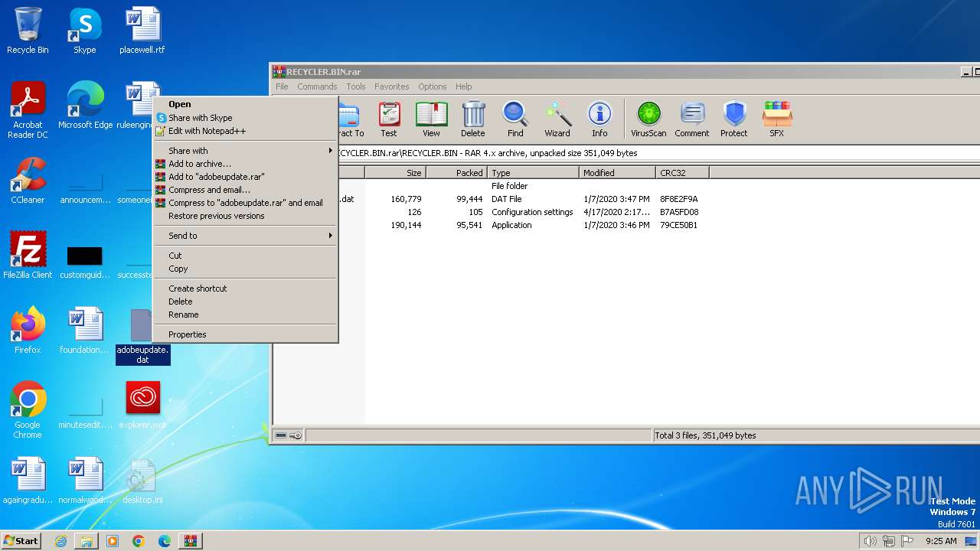Open the WinRAR File menu
This screenshot has height=551, width=980.
282,86
